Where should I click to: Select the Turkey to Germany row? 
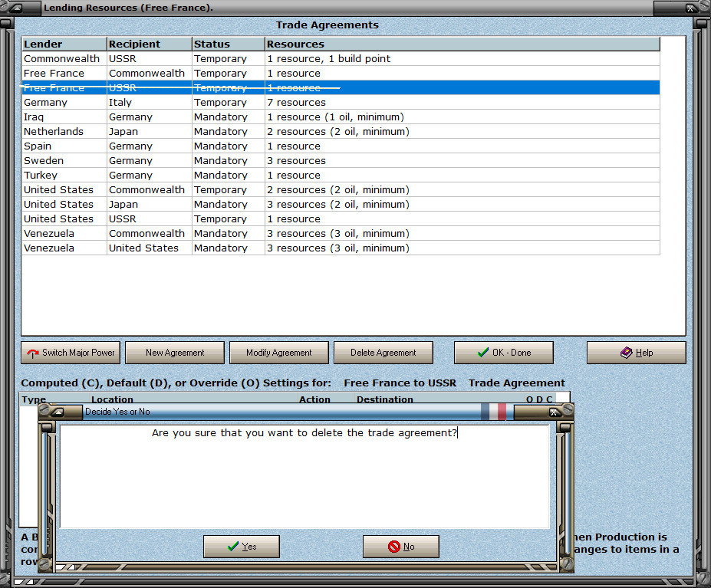pyautogui.click(x=341, y=175)
